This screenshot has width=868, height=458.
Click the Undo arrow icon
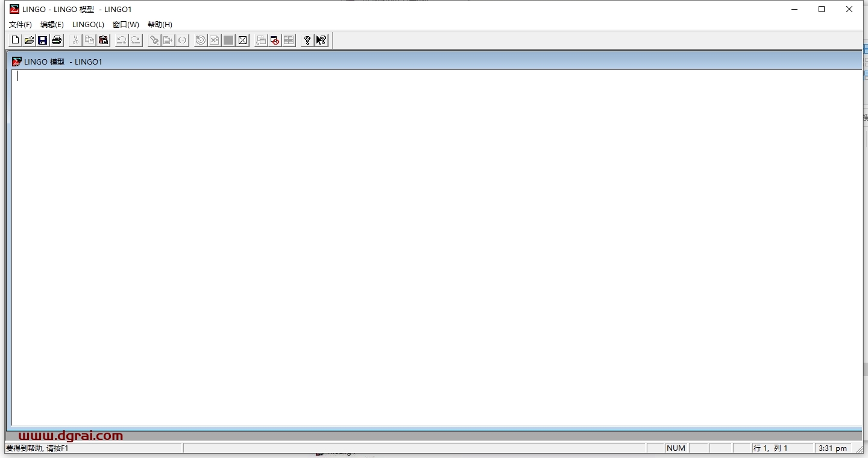(x=122, y=40)
